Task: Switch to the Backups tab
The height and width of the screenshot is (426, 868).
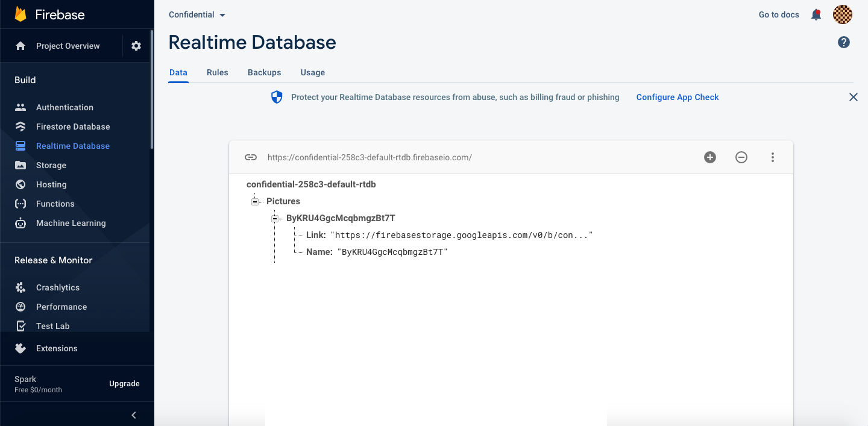Action: pos(265,72)
